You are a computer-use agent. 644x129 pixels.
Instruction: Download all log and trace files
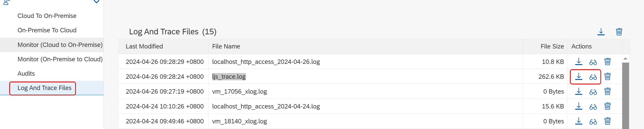pos(601,32)
